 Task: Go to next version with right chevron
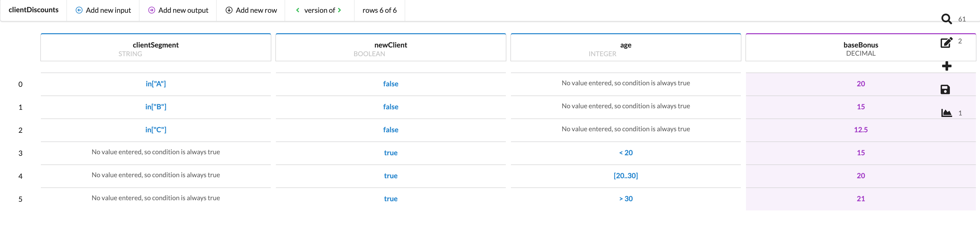[x=339, y=10]
